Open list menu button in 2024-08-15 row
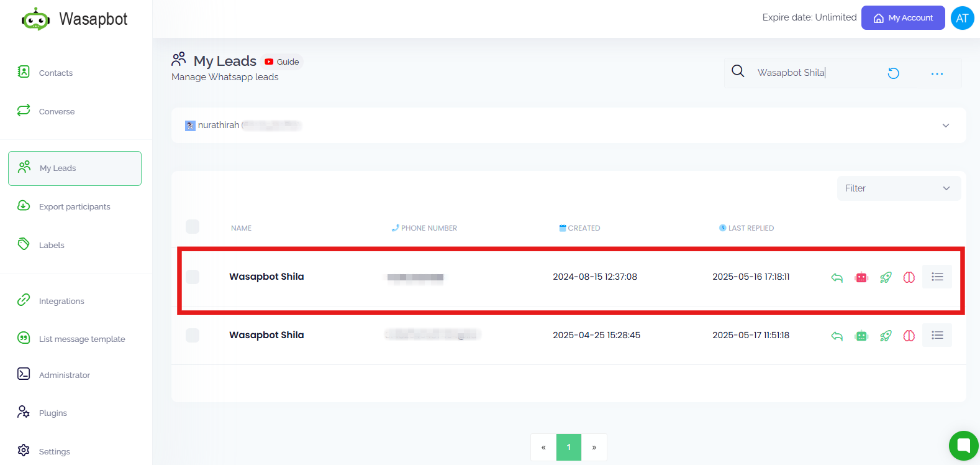 pos(937,277)
